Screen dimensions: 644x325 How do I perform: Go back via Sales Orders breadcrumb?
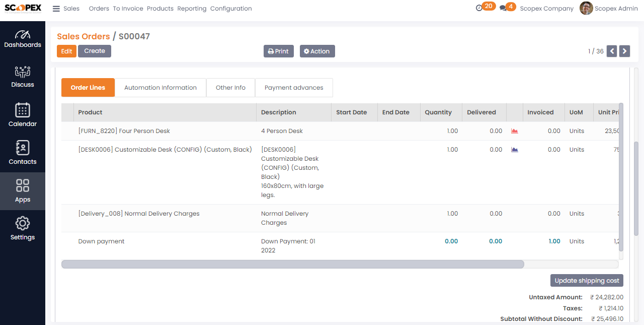83,36
